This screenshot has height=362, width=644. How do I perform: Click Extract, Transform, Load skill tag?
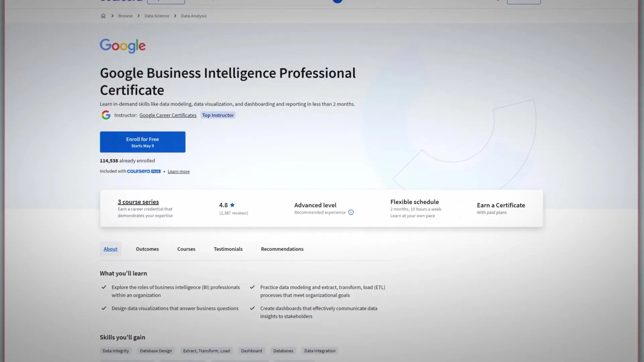[x=206, y=351]
